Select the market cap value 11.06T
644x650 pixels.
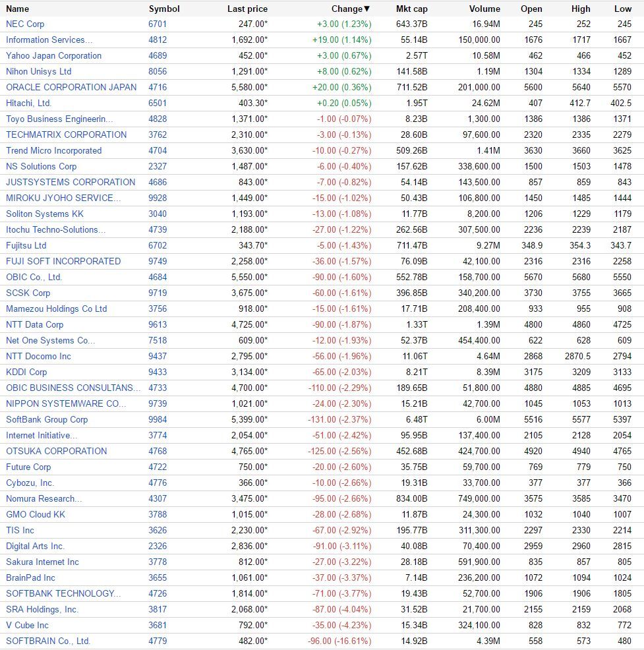click(414, 356)
